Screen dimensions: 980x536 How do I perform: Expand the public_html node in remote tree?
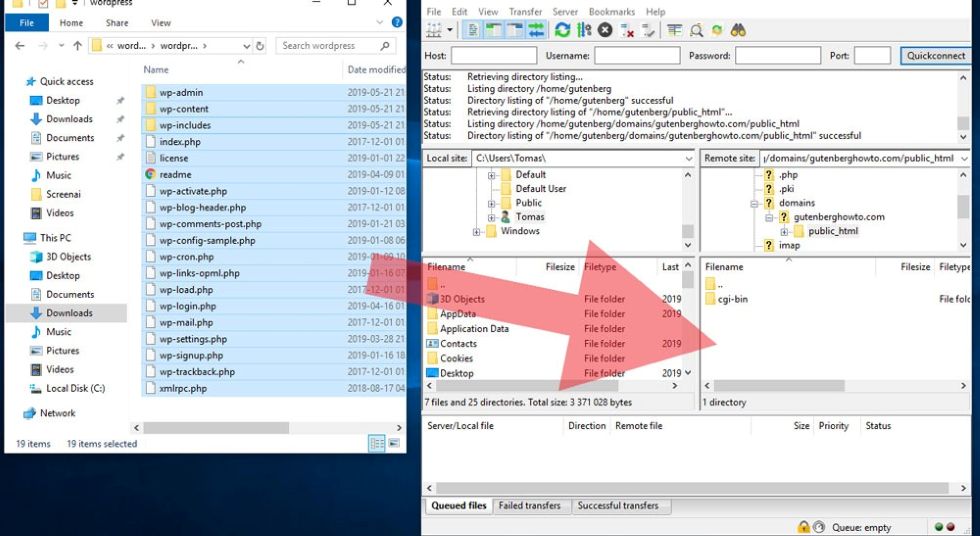[x=784, y=232]
